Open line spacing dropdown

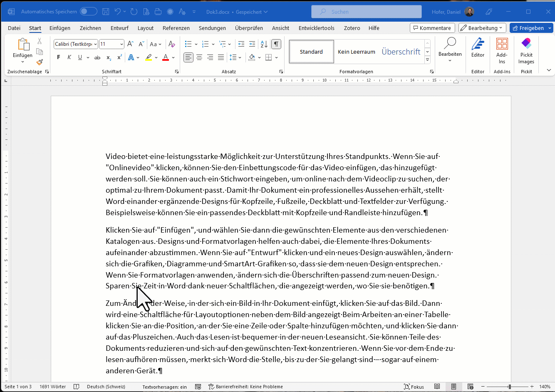[x=235, y=57]
